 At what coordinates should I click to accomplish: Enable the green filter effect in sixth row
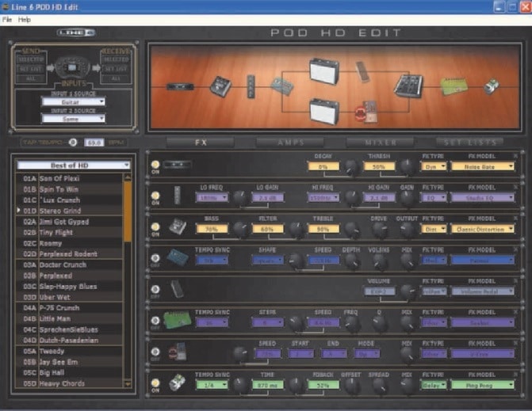point(155,320)
